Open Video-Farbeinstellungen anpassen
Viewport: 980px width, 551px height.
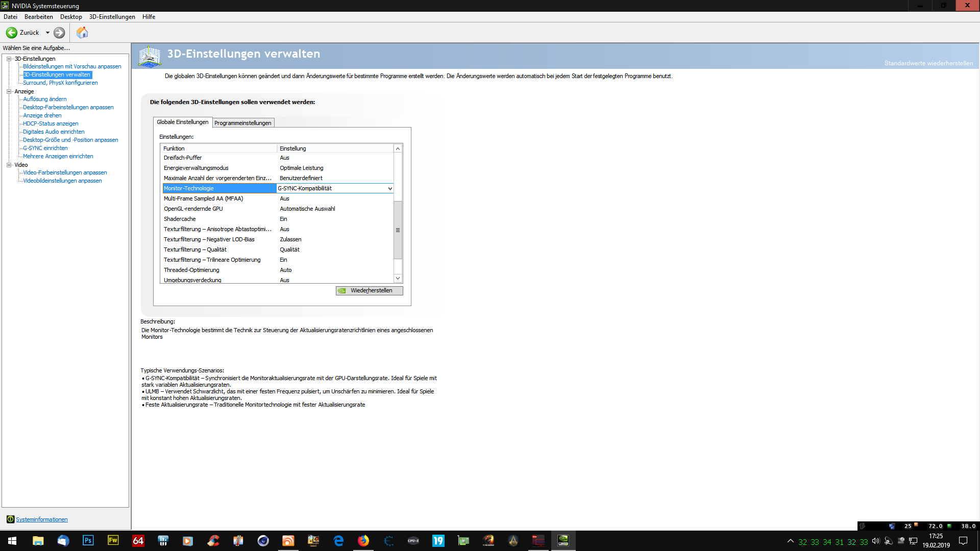click(65, 172)
